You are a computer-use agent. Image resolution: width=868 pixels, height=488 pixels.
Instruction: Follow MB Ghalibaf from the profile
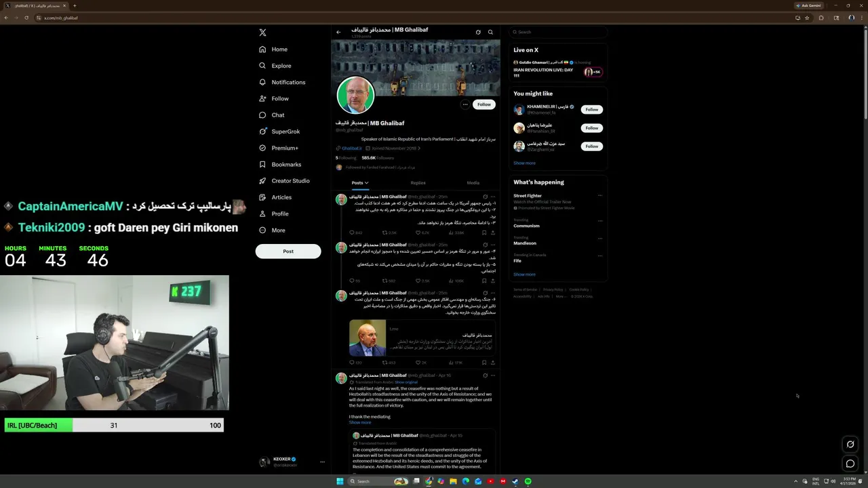(484, 104)
